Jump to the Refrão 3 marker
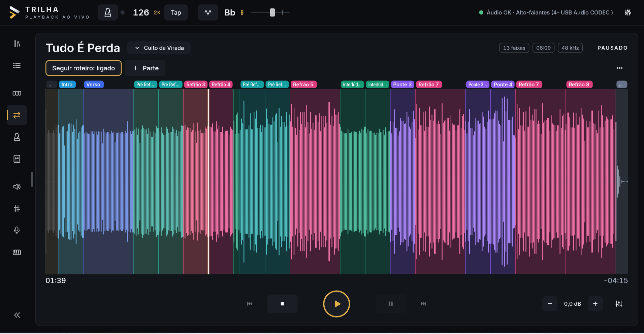Image resolution: width=644 pixels, height=334 pixels. 196,85
